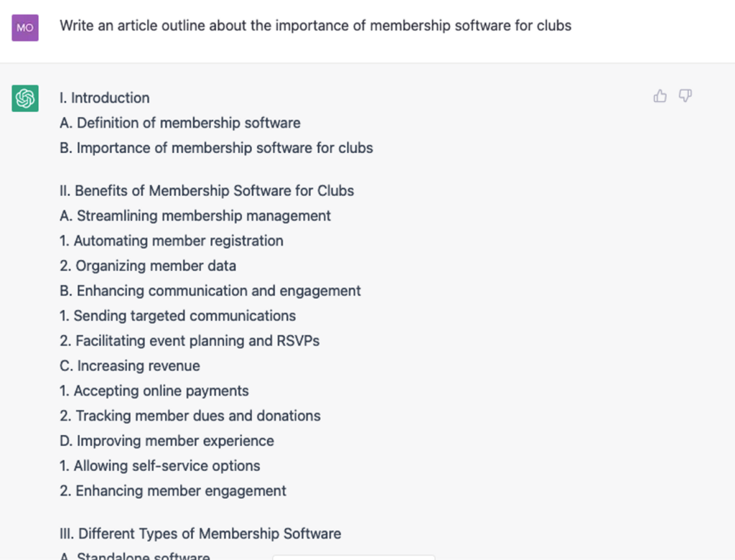Select the 'I. Introduction' heading text
Viewport: 735px width, 560px height.
104,98
